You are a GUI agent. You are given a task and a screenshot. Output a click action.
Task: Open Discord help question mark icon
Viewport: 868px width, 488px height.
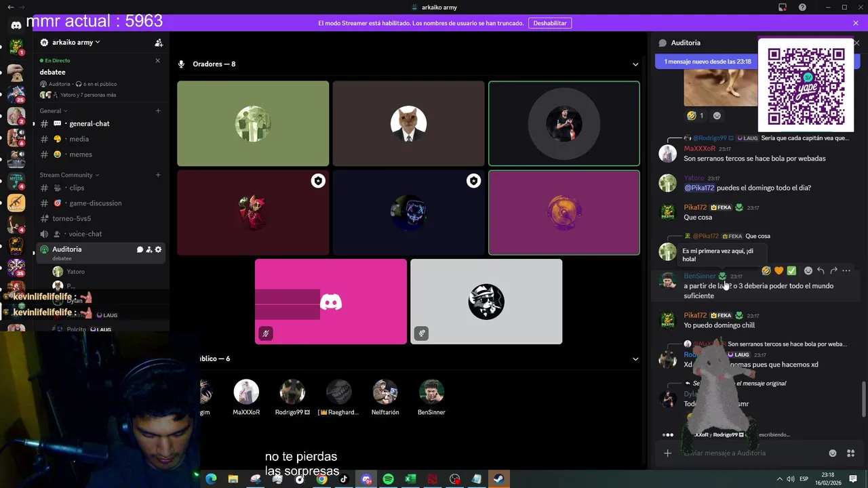coord(802,7)
